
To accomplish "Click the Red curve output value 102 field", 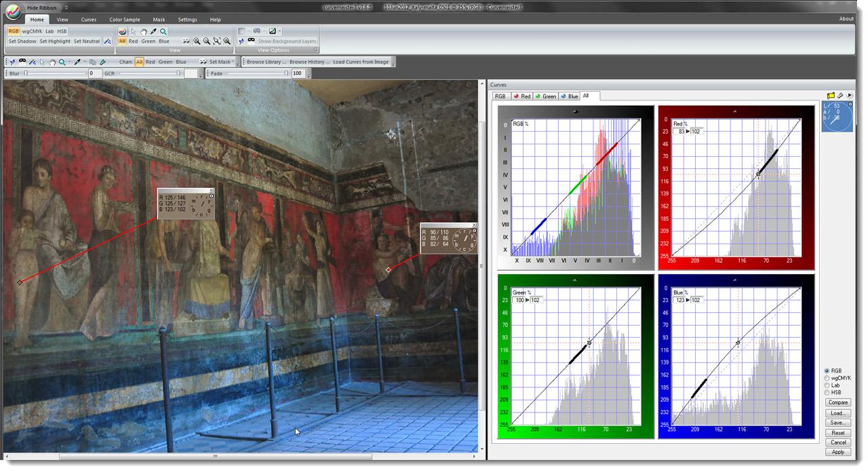I will (696, 131).
